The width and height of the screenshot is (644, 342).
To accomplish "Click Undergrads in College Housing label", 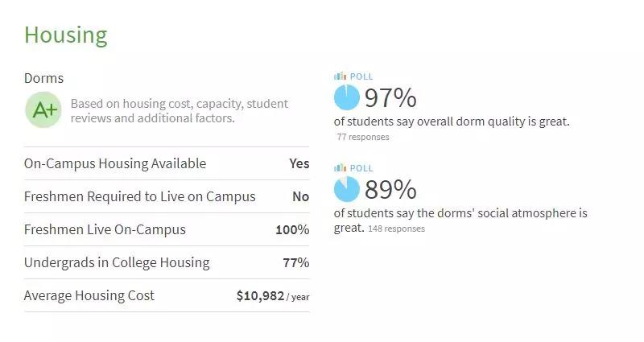I will pyautogui.click(x=117, y=262).
